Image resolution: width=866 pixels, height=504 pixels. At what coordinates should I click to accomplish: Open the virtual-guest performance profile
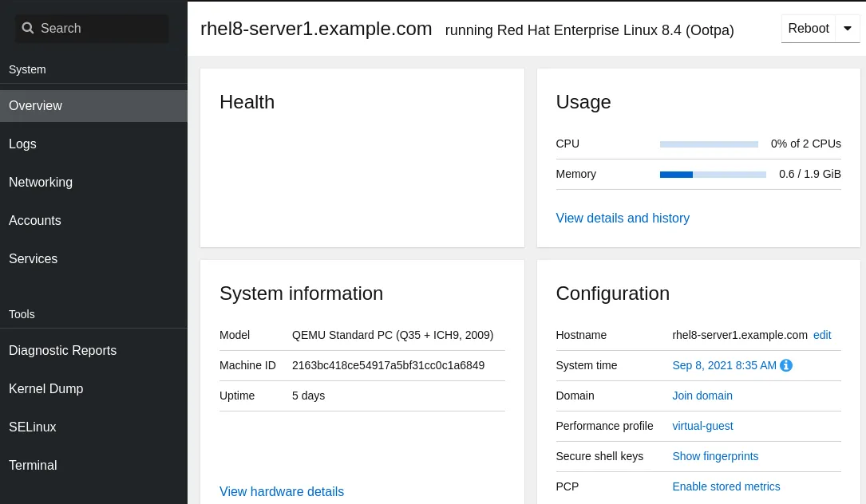(702, 426)
